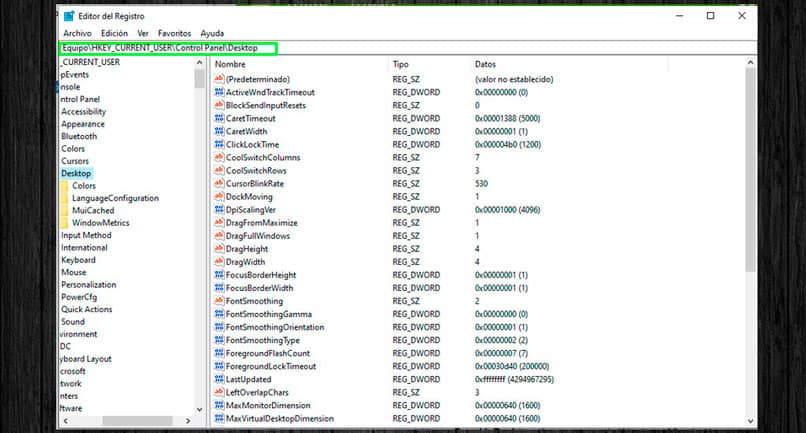Open the Ayuda menu

(x=212, y=33)
